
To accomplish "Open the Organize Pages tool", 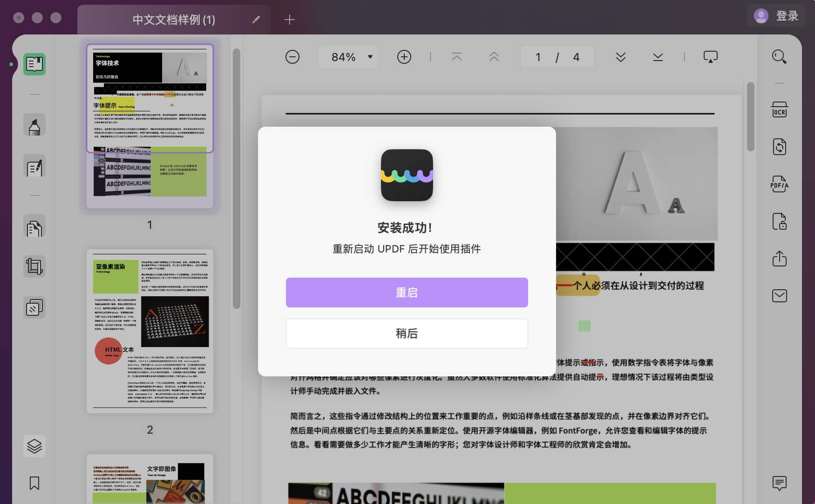I will coord(34,226).
